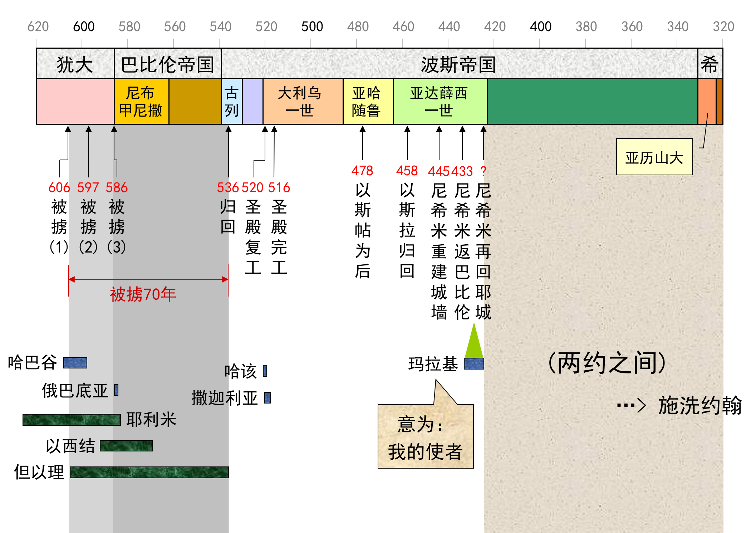Select the 亚哈随鲁 pale yellow segment
756x533 pixels.
point(368,102)
